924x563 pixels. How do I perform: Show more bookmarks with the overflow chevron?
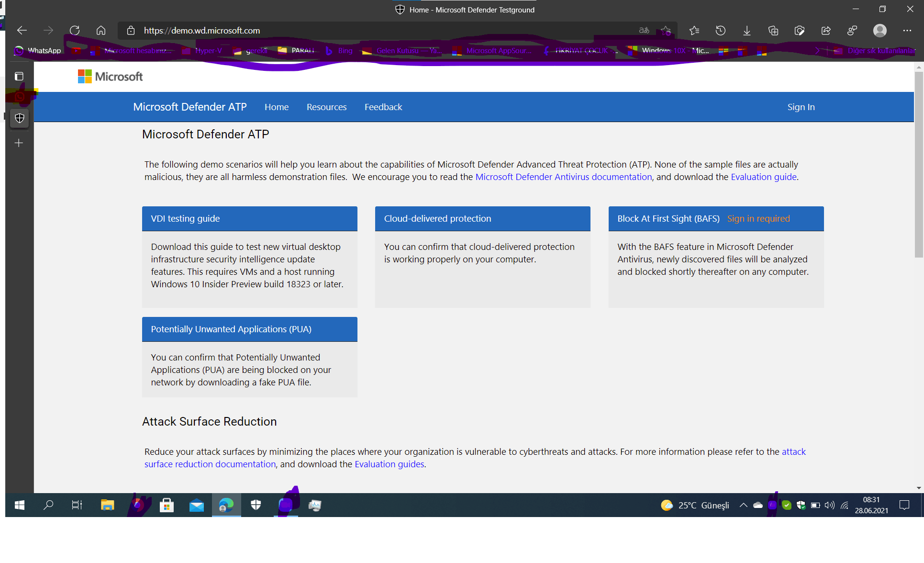[817, 50]
